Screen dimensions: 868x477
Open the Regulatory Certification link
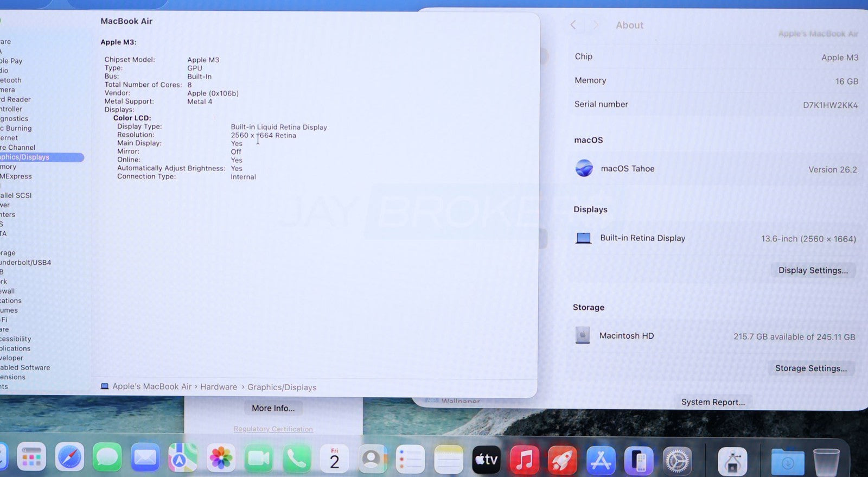click(x=273, y=429)
